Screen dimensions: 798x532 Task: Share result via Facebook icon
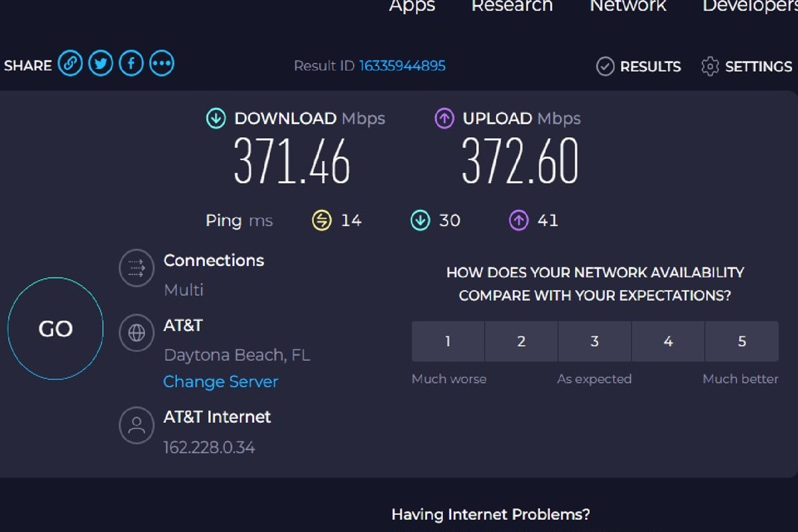click(131, 64)
